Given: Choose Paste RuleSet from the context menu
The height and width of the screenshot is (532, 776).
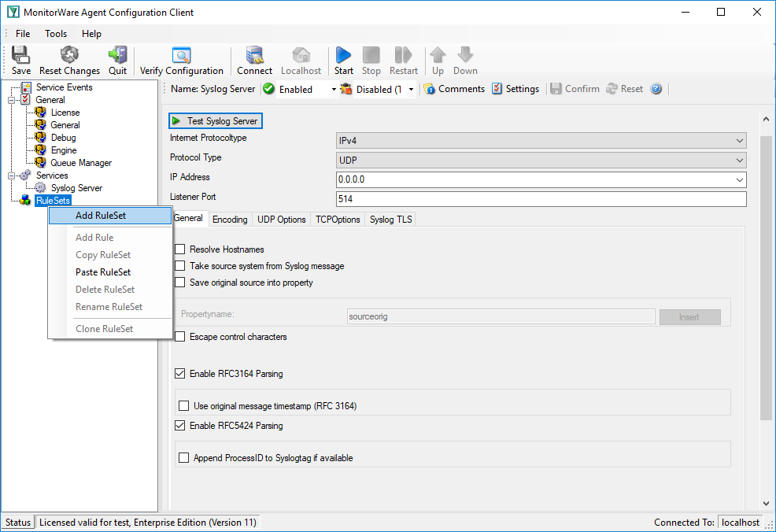Looking at the screenshot, I should pyautogui.click(x=110, y=272).
